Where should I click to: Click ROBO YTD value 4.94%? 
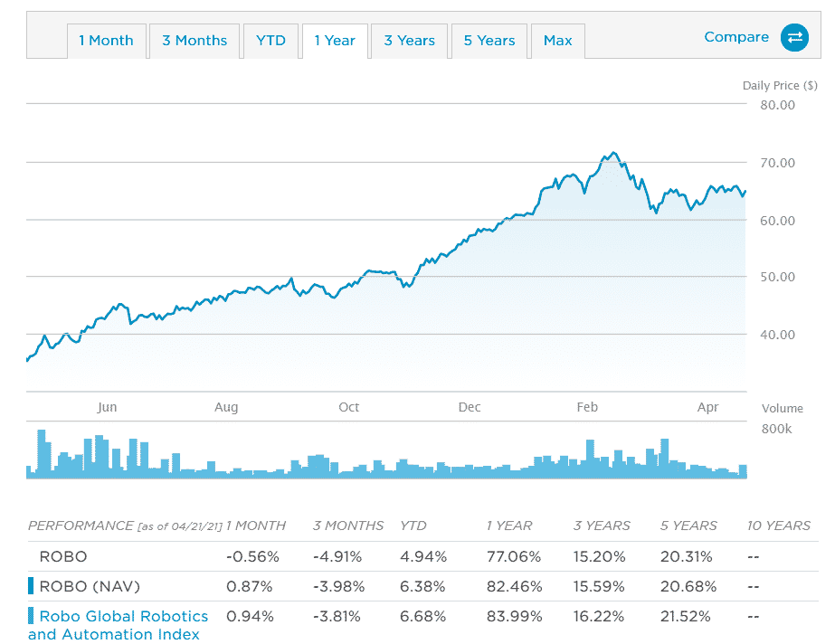click(x=423, y=556)
